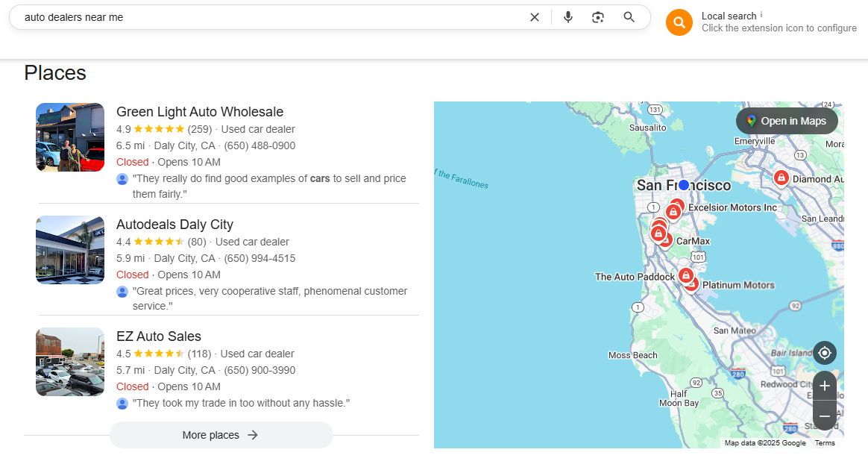Click the Diamond Auto map pin
The image size is (868, 470).
[781, 178]
